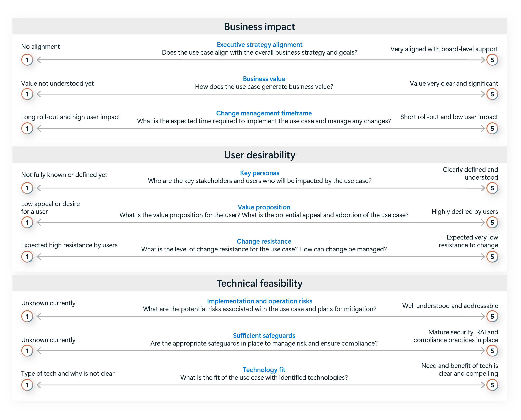Open the "Value proposition" blue heading
Image resolution: width=521 pixels, height=420 pixels.
(x=264, y=207)
